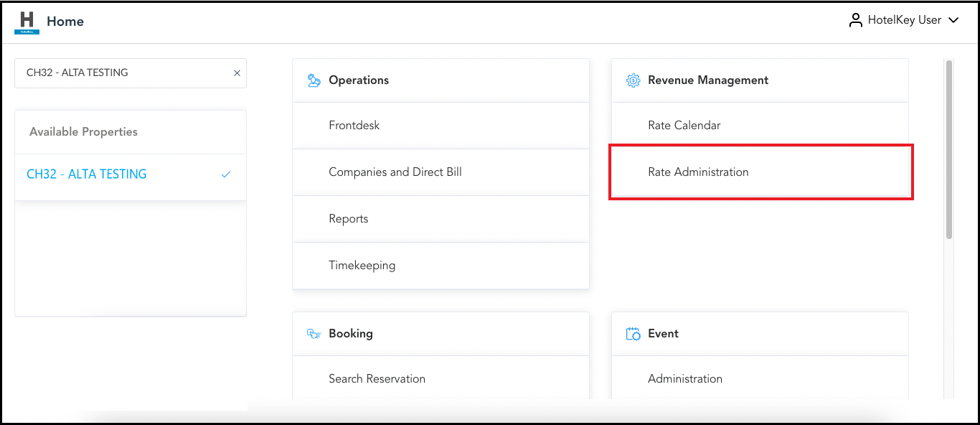Screen dimensions: 980x425
Task: Select the Home menu item
Action: pyautogui.click(x=65, y=21)
